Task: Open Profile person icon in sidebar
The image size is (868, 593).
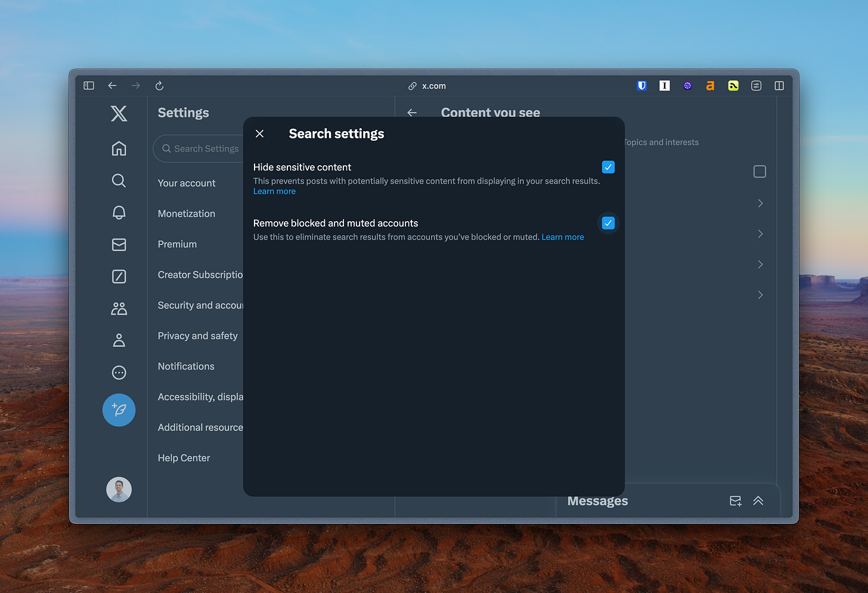Action: tap(119, 340)
